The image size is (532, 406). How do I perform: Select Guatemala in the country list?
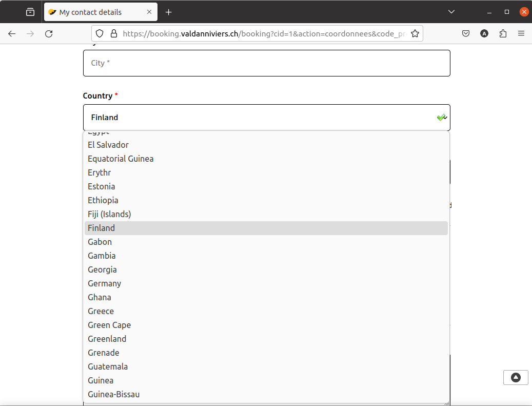pyautogui.click(x=108, y=366)
